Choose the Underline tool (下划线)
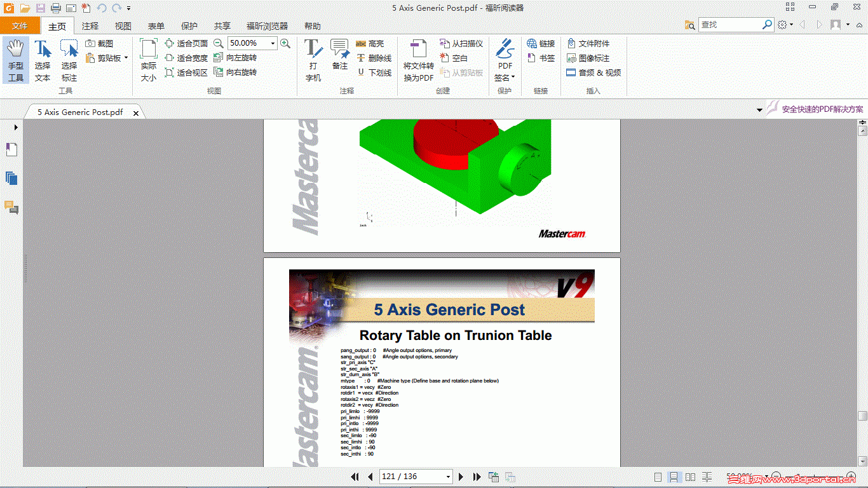The width and height of the screenshot is (868, 488). [x=374, y=72]
